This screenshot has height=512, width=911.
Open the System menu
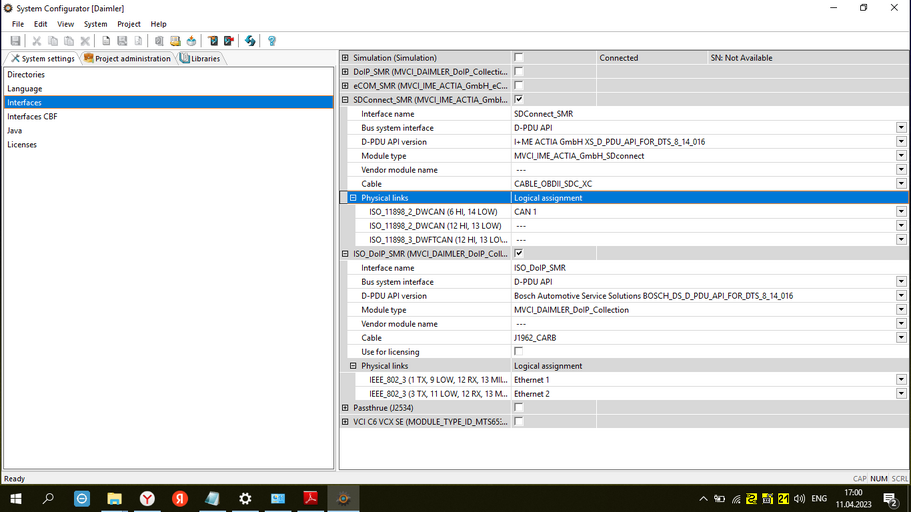(x=95, y=24)
